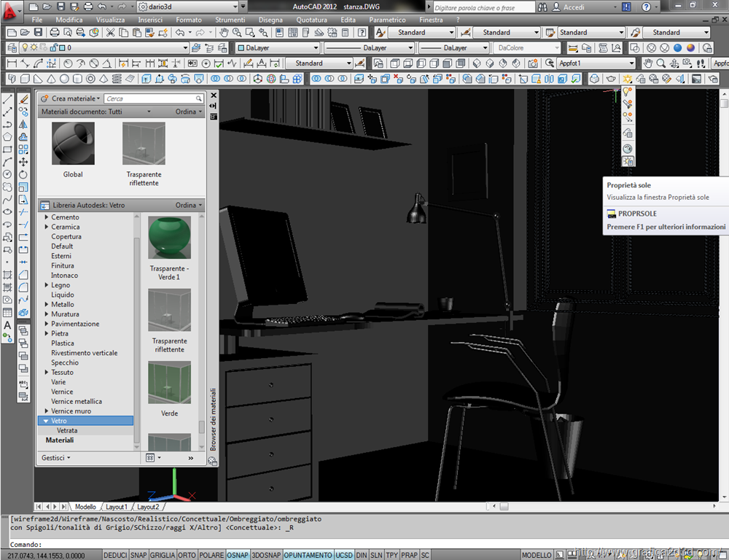Toggle OSNAP in the status bar
729x560 pixels.
pos(237,555)
